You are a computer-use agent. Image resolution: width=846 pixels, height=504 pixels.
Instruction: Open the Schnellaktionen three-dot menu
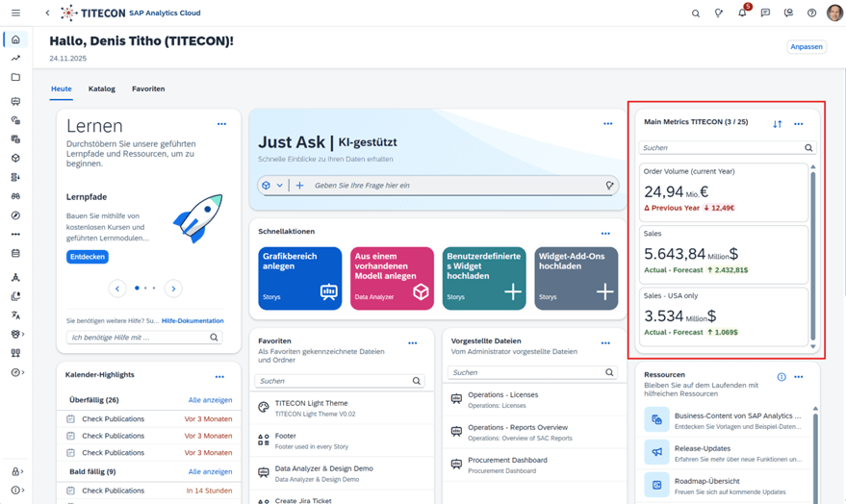[605, 234]
